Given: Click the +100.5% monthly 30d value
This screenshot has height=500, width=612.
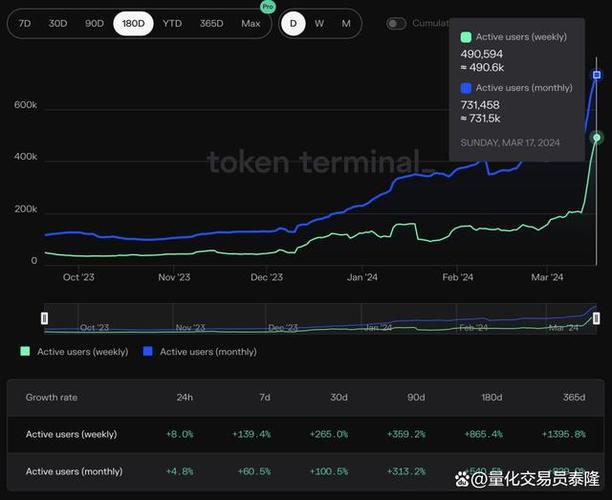Looking at the screenshot, I should (x=329, y=472).
